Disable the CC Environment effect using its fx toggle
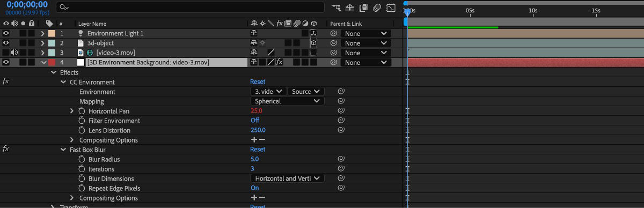644x208 pixels. tap(6, 82)
